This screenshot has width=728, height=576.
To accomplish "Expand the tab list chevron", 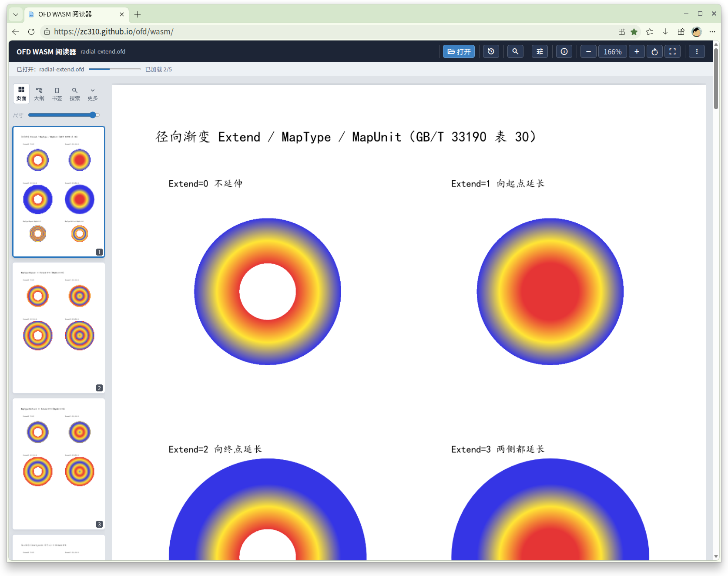I will click(16, 14).
